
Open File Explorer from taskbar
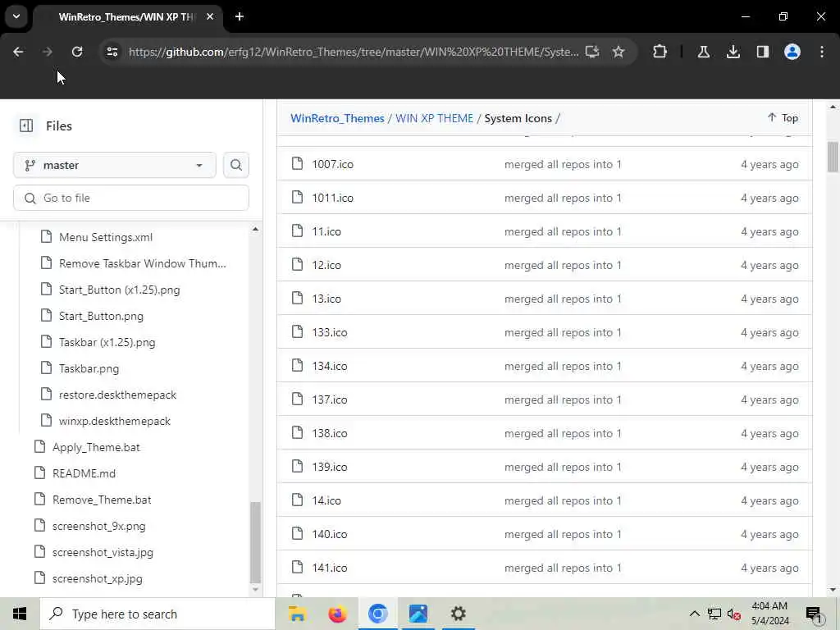pos(297,614)
